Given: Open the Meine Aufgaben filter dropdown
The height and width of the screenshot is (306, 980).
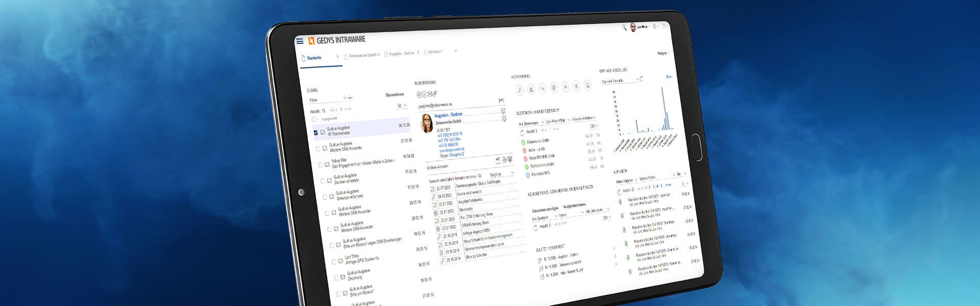Looking at the screenshot, I should tap(627, 181).
